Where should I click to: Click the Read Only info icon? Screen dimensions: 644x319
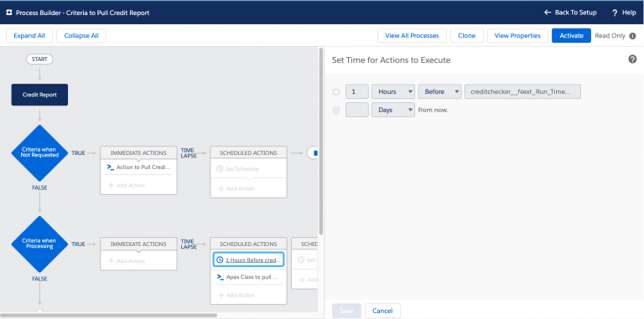coord(632,36)
